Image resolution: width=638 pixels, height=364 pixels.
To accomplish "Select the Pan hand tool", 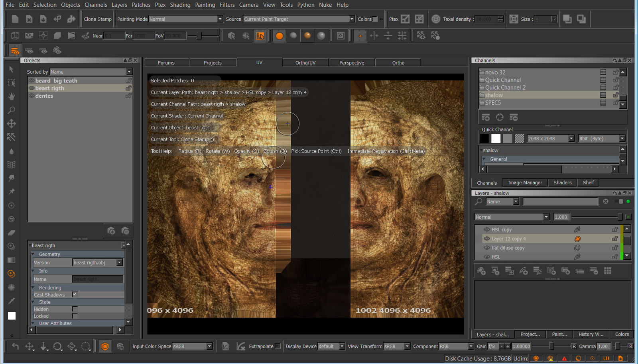I will pyautogui.click(x=12, y=96).
